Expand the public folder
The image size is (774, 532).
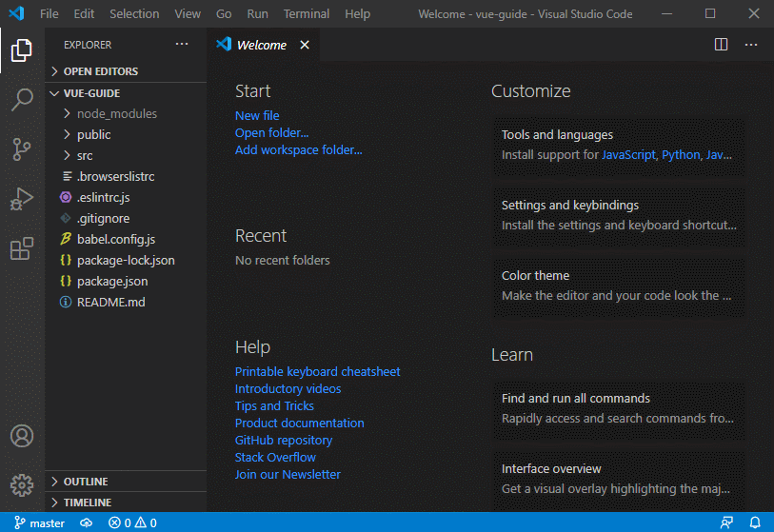(126, 134)
